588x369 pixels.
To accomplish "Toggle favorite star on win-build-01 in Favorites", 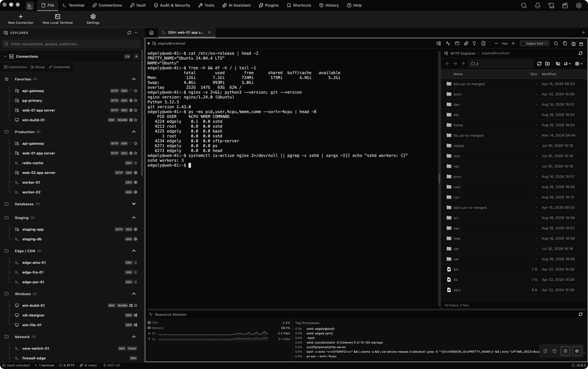I will 136,120.
